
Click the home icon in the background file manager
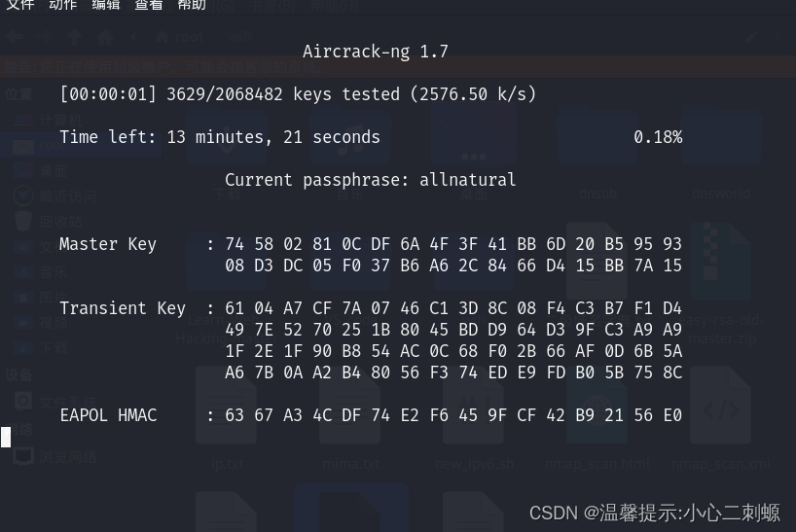coord(105,38)
